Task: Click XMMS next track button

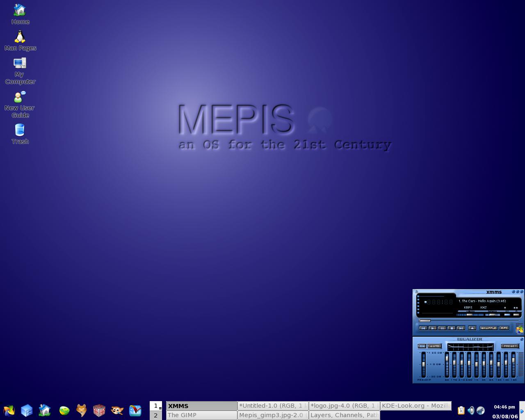Action: (x=461, y=328)
